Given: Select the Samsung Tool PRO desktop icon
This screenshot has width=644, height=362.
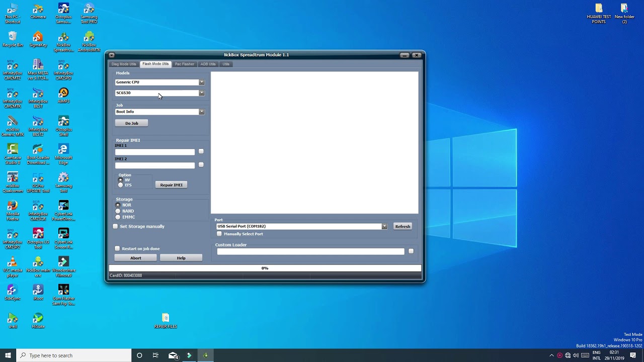Looking at the screenshot, I should point(89,14).
